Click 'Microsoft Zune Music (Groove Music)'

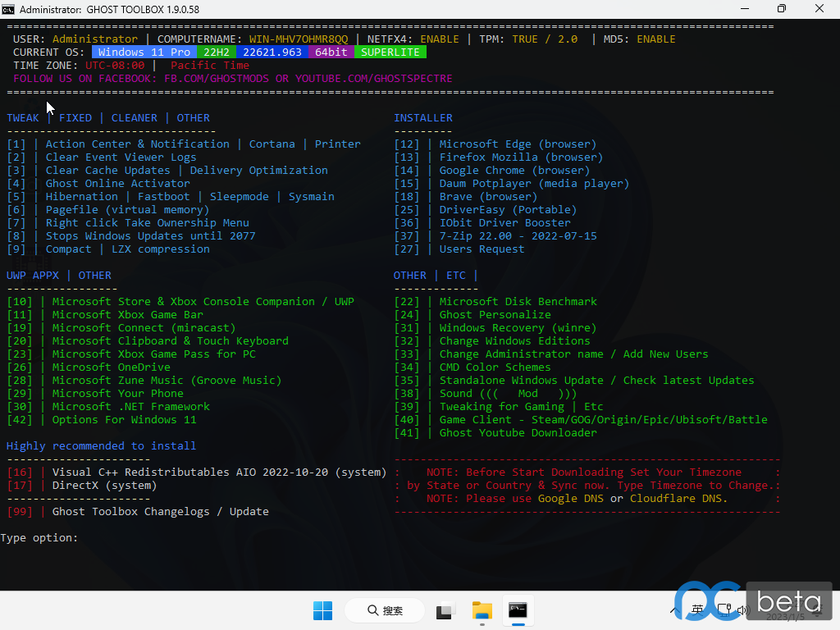coord(167,381)
